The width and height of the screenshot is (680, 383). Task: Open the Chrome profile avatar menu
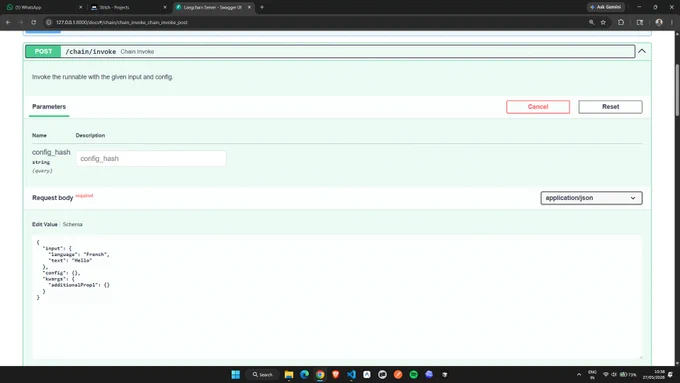659,22
